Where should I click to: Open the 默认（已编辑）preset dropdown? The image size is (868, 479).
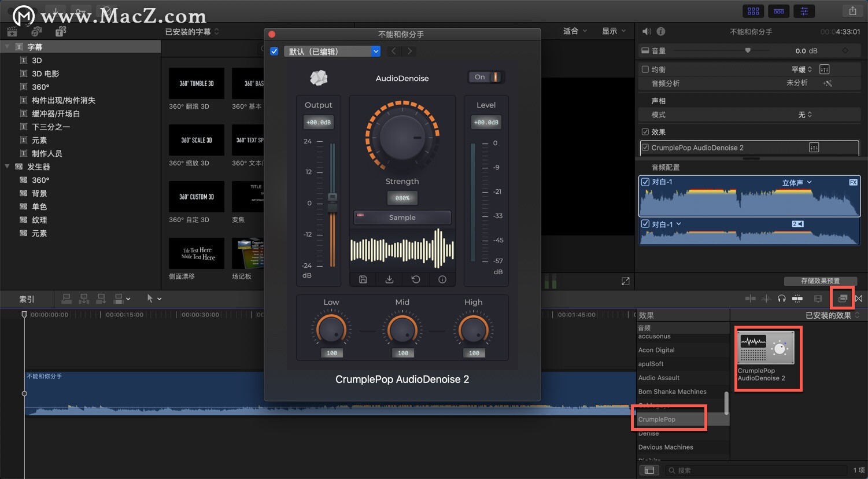tap(332, 51)
